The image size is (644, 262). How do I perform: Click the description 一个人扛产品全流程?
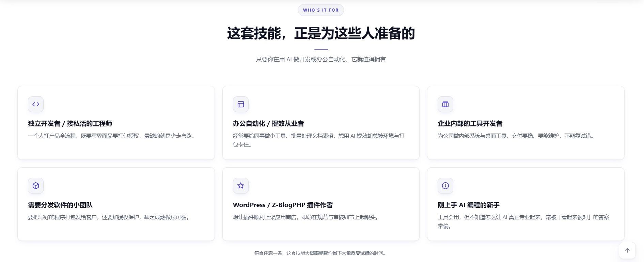coord(112,136)
